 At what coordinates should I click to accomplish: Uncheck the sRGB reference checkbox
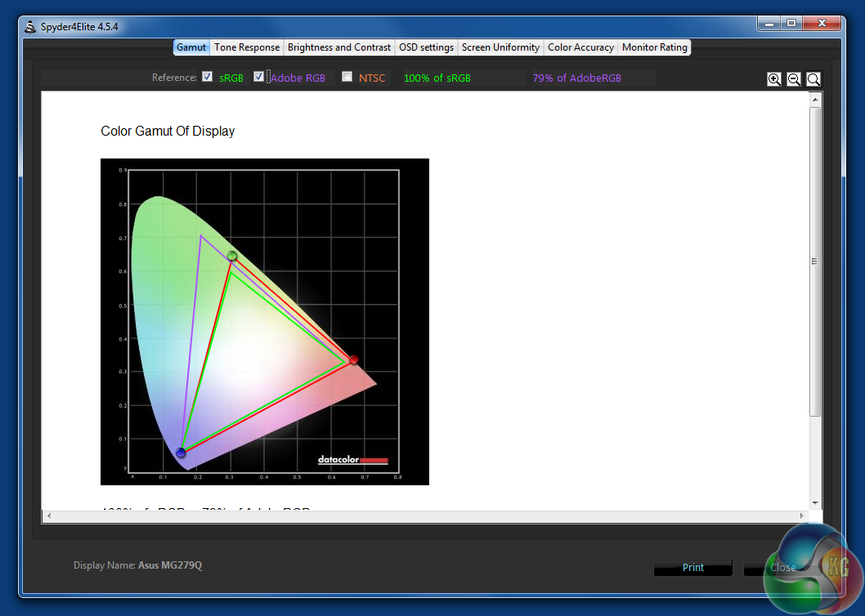pyautogui.click(x=208, y=77)
